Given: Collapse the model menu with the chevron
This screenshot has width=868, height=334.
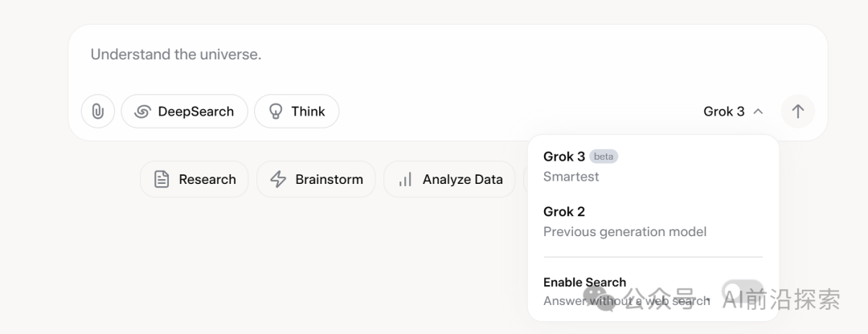Looking at the screenshot, I should 758,112.
